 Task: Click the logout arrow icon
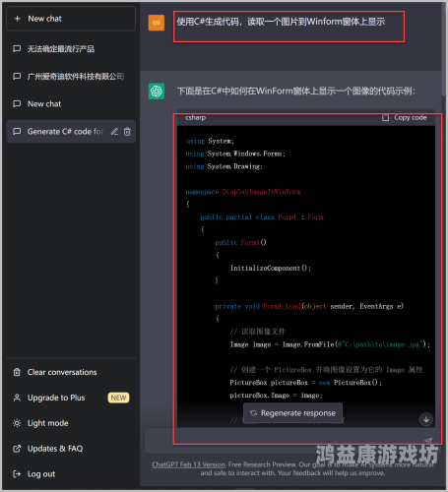click(17, 474)
